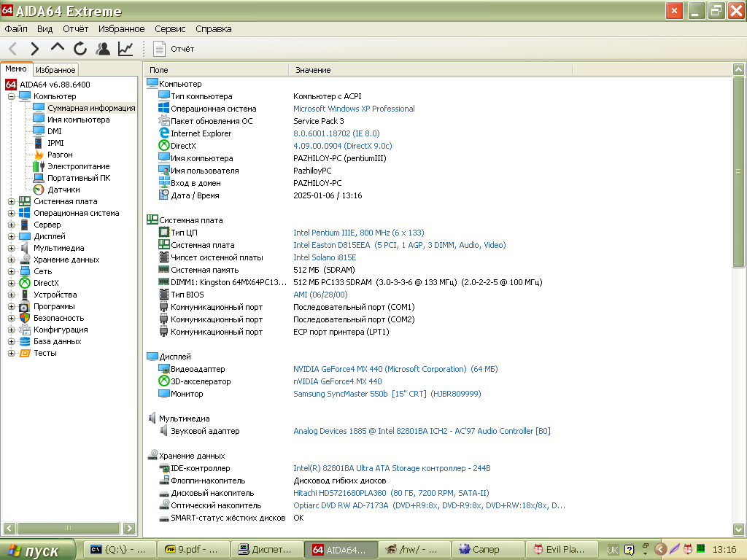
Task: Expand the Сеть tree node
Action: (12, 272)
